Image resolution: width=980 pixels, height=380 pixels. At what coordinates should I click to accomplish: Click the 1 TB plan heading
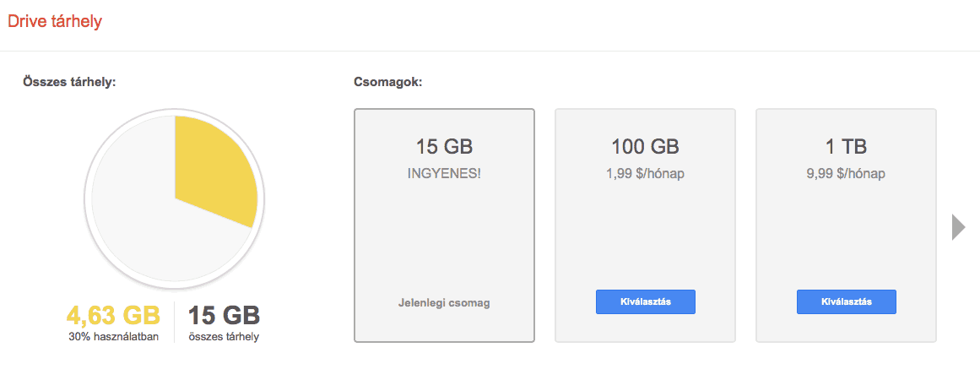846,147
